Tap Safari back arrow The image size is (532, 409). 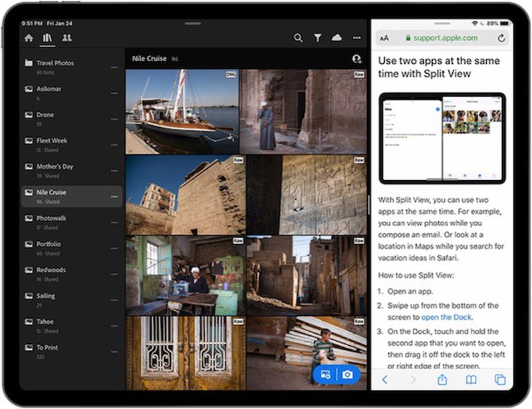click(x=385, y=380)
